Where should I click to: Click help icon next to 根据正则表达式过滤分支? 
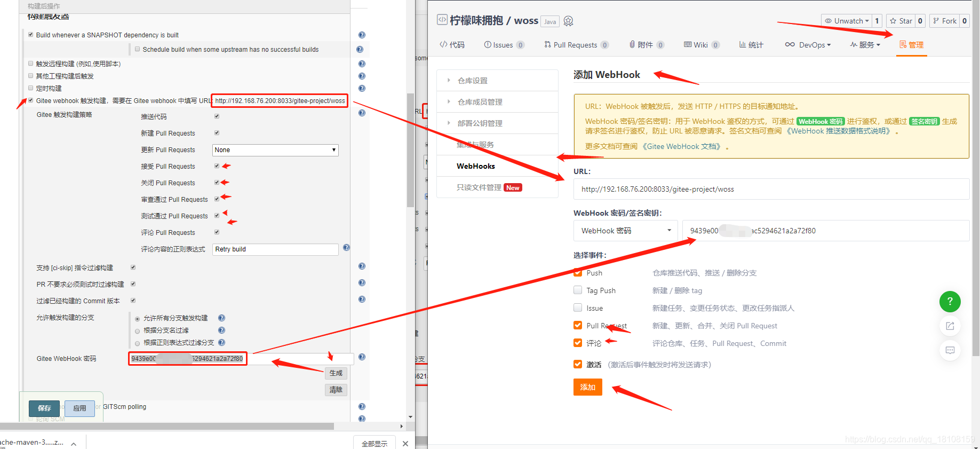222,343
